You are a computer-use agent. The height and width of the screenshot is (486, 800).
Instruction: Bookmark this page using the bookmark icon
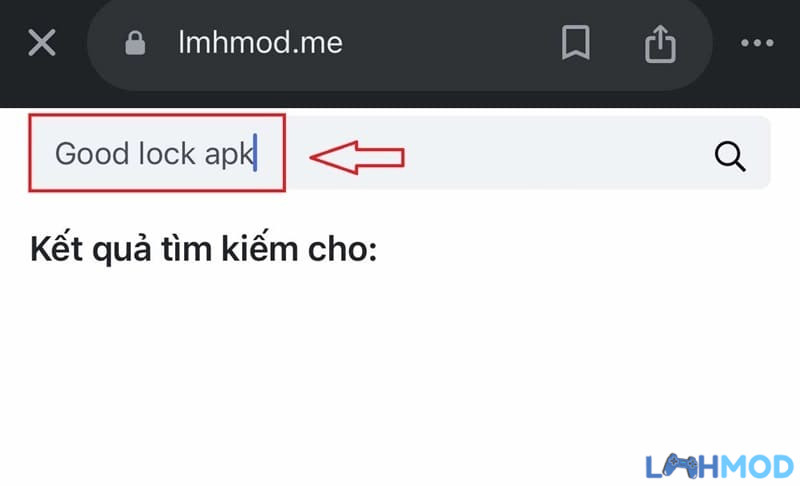[x=576, y=42]
